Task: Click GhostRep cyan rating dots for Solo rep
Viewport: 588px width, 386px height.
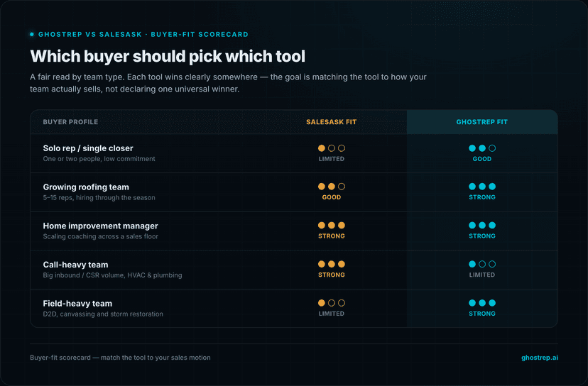Action: point(482,148)
